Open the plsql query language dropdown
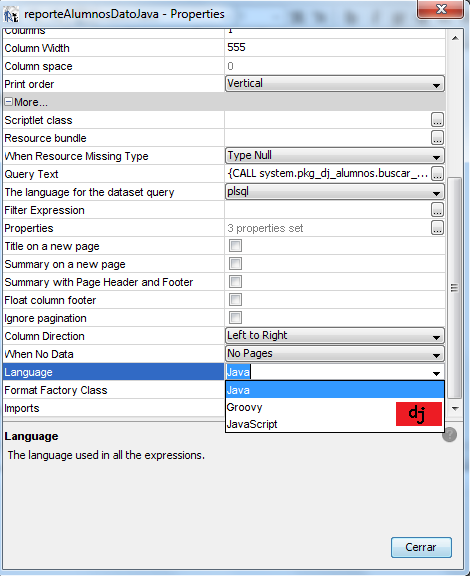Viewport: 470px width, 576px height. tap(334, 192)
